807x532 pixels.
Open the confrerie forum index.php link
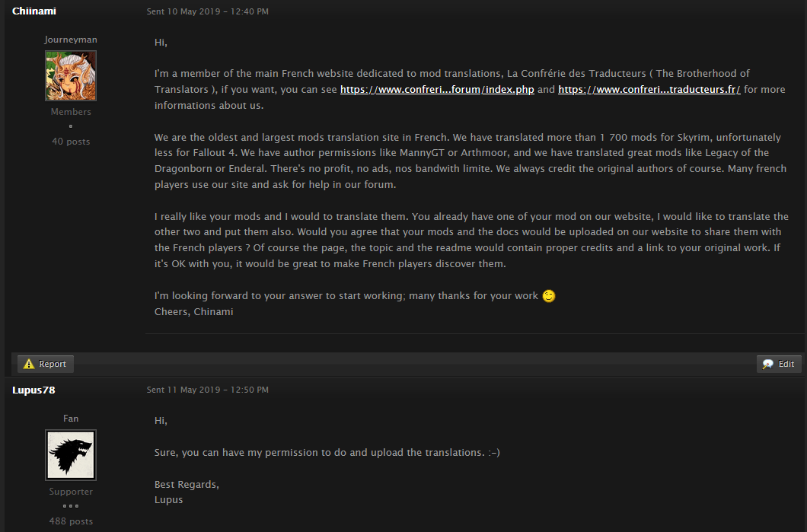(x=437, y=90)
